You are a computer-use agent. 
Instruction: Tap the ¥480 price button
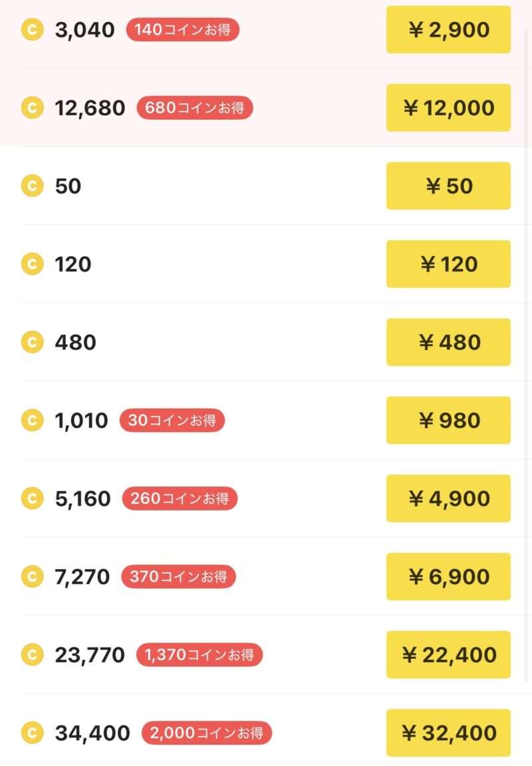[448, 342]
